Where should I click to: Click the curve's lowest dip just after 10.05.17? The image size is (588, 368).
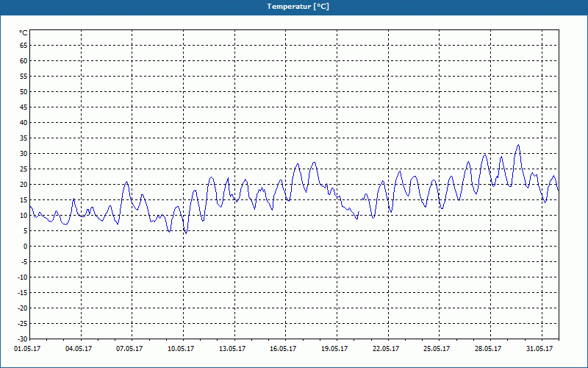[186, 233]
